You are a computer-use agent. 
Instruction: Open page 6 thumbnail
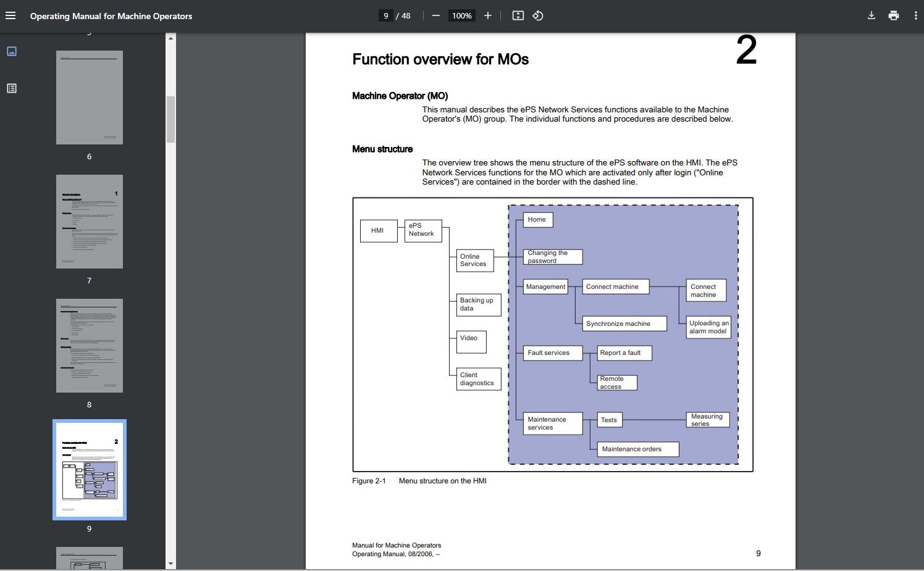click(x=90, y=98)
